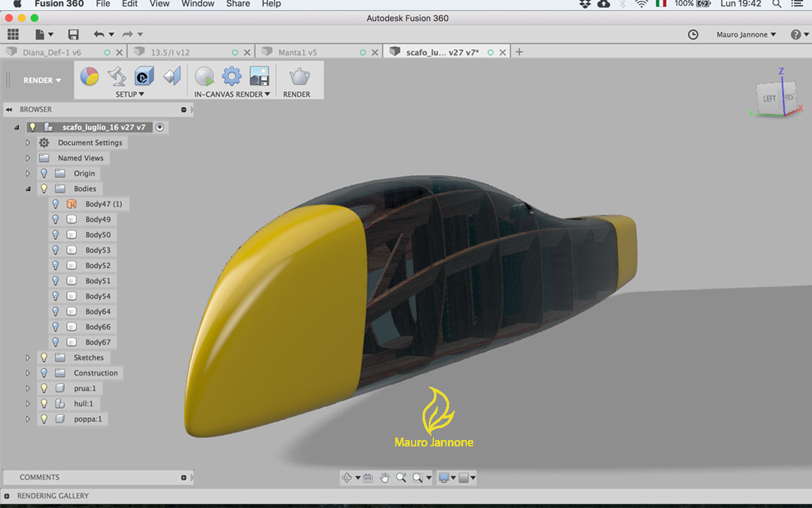Open the Window menu in menu bar
This screenshot has width=812, height=508.
click(198, 4)
